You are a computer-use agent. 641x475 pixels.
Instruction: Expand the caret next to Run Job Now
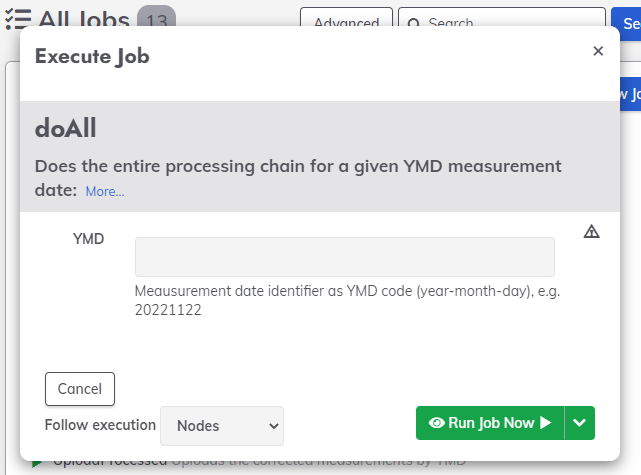click(x=580, y=423)
